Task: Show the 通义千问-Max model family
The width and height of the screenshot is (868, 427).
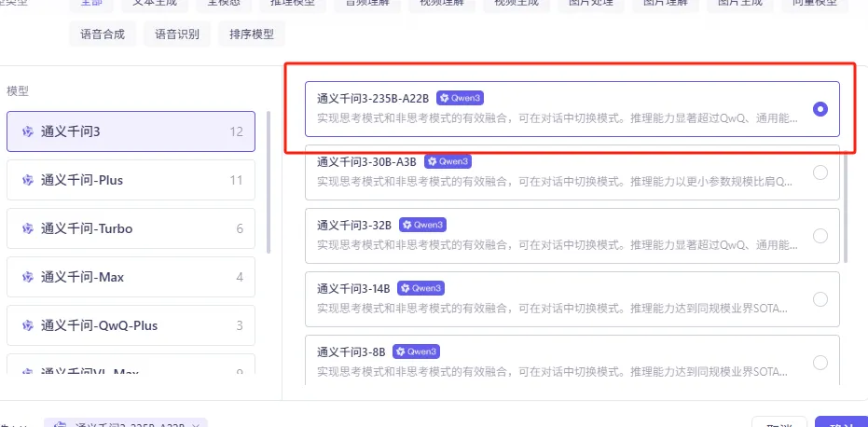Action: pyautogui.click(x=131, y=277)
